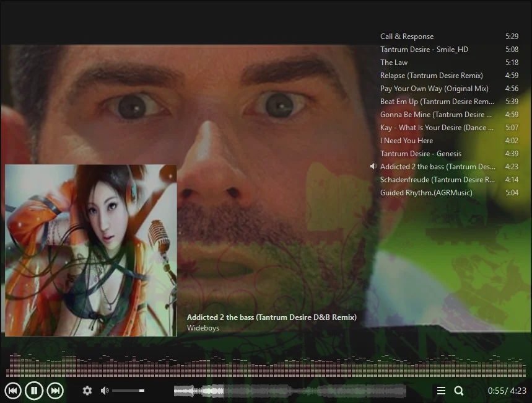The height and width of the screenshot is (403, 532).
Task: Open the settings gear
Action: [87, 391]
